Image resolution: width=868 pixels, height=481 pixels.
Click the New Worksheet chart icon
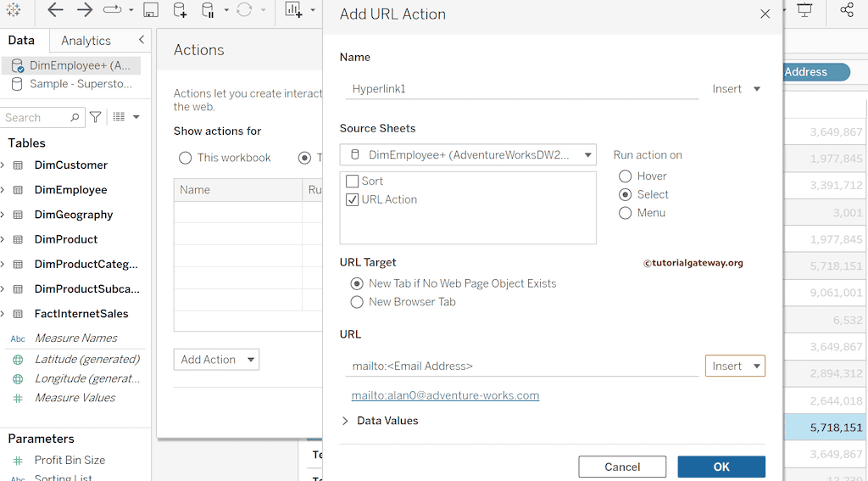click(293, 10)
